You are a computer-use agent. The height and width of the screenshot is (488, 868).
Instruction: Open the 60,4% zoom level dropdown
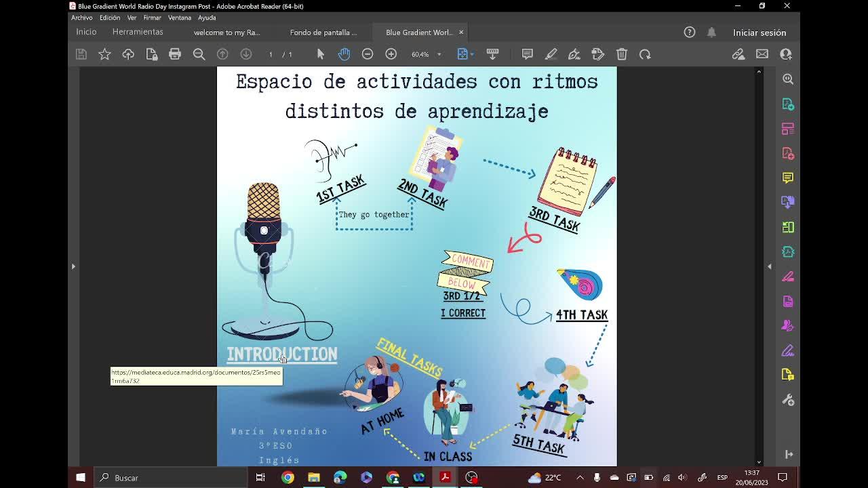[439, 54]
